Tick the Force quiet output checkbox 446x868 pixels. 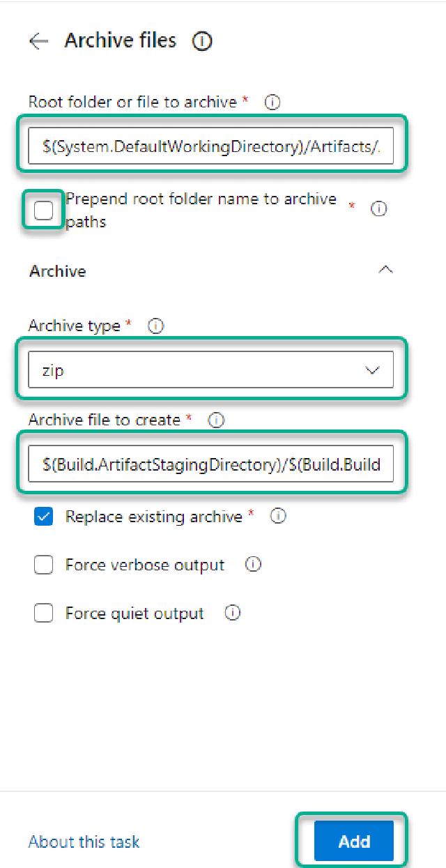[43, 614]
